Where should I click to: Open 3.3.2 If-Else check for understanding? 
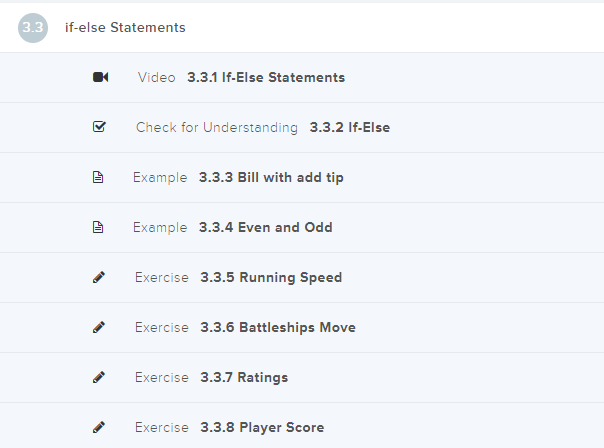(x=350, y=128)
